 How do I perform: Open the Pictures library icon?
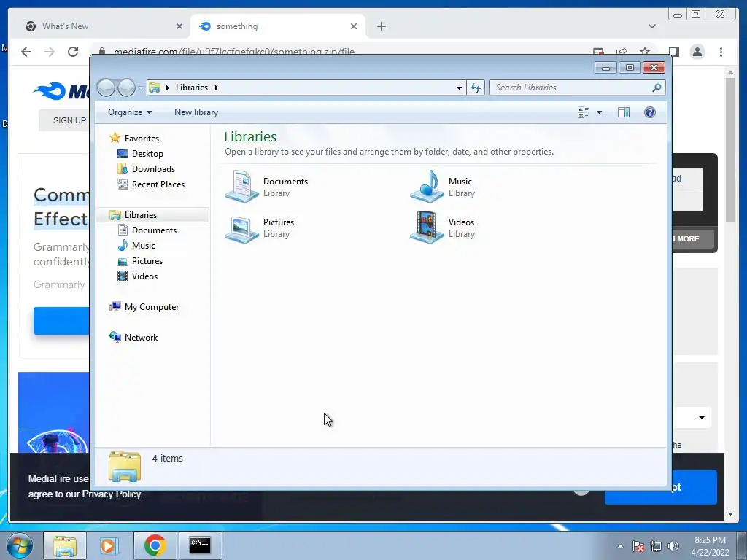coord(242,228)
